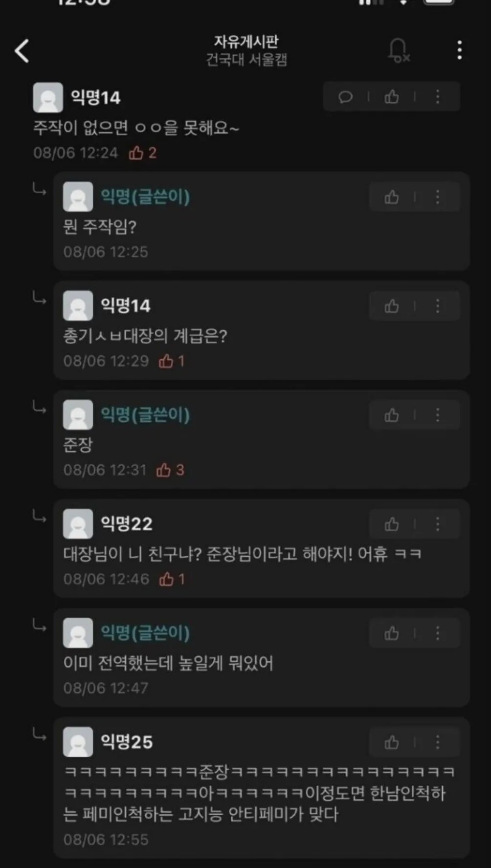Go back using the left arrow icon

tap(22, 51)
